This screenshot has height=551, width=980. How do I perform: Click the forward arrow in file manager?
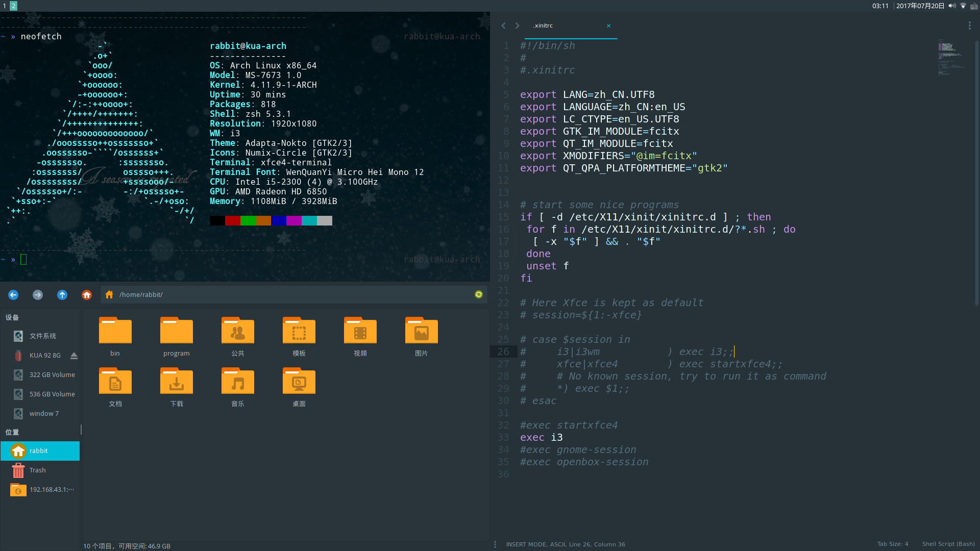click(38, 295)
